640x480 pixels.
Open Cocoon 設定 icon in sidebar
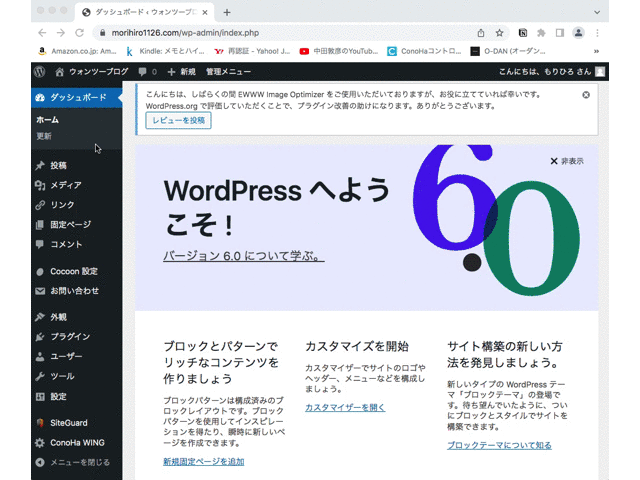(40, 271)
